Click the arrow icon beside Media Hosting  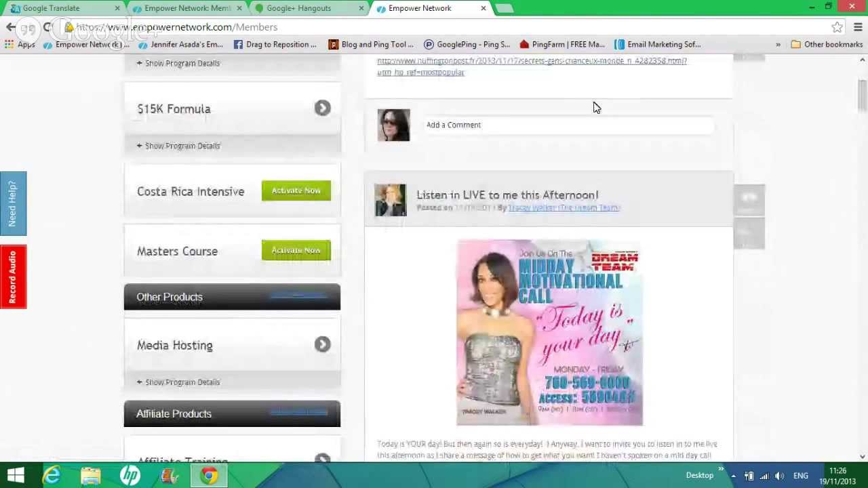(x=322, y=345)
